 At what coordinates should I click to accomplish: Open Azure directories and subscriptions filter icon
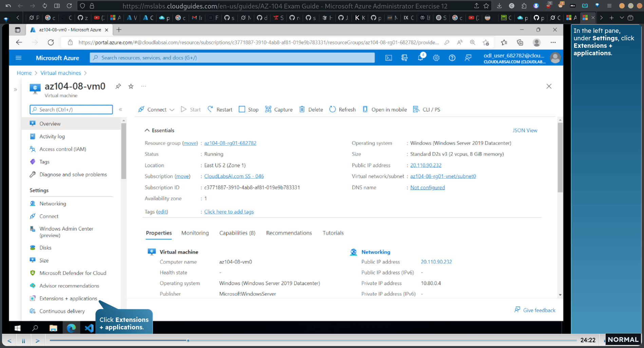(x=404, y=58)
